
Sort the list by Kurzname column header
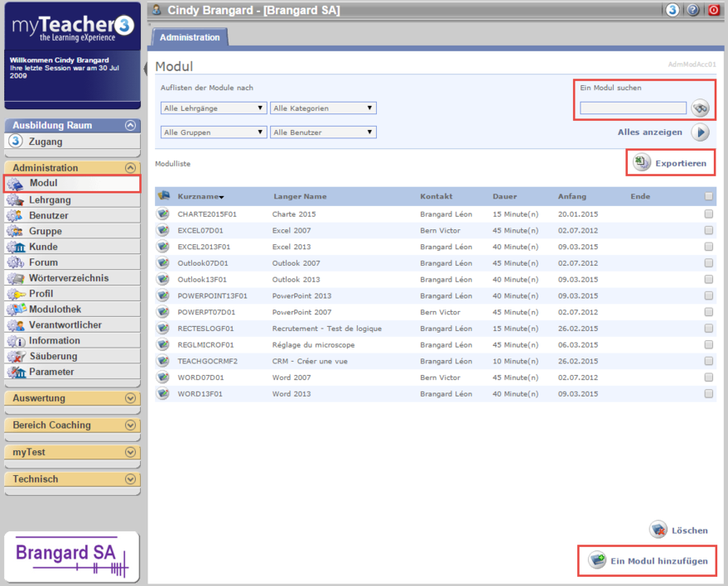click(x=200, y=196)
